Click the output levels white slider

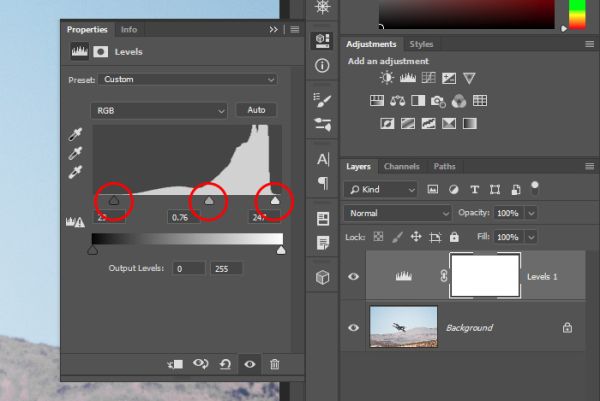281,250
